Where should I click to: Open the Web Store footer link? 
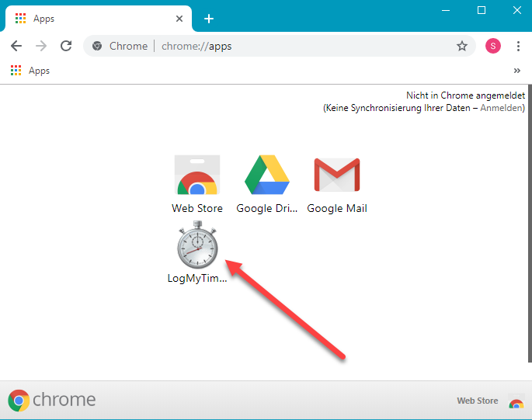478,401
